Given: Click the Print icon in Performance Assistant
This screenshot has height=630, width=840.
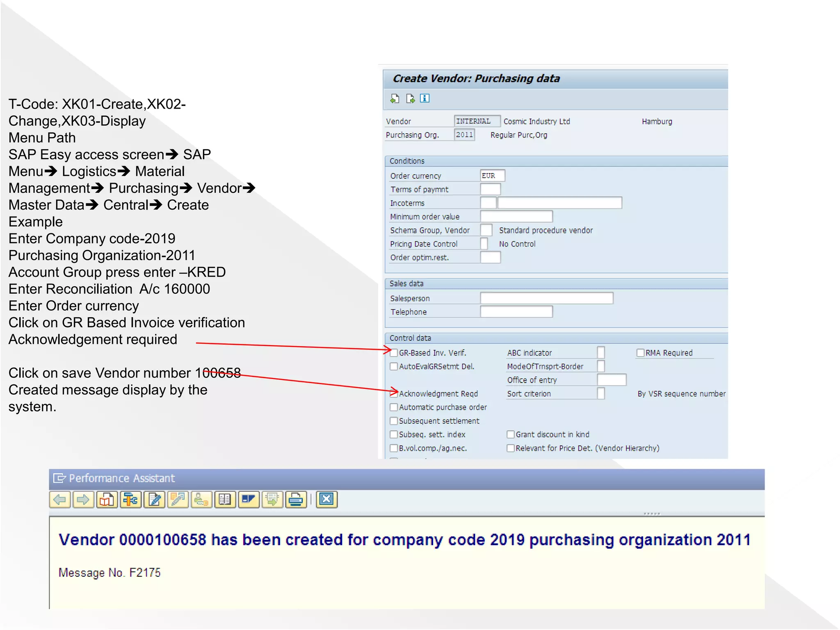Looking at the screenshot, I should pyautogui.click(x=296, y=500).
